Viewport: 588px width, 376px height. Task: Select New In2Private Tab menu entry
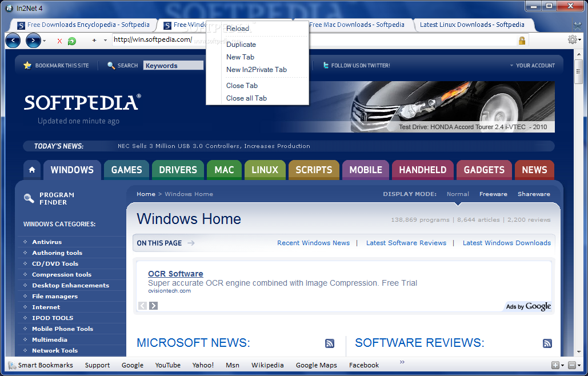257,69
